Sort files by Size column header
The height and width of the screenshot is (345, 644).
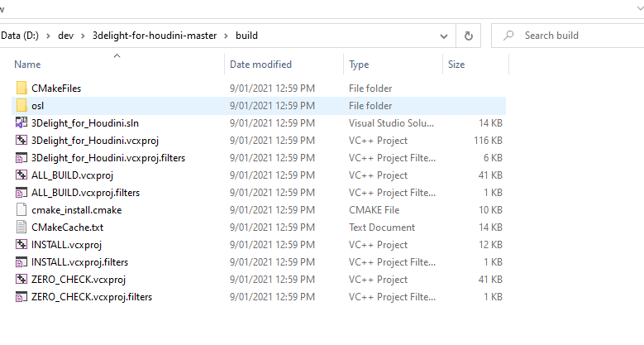pos(456,64)
